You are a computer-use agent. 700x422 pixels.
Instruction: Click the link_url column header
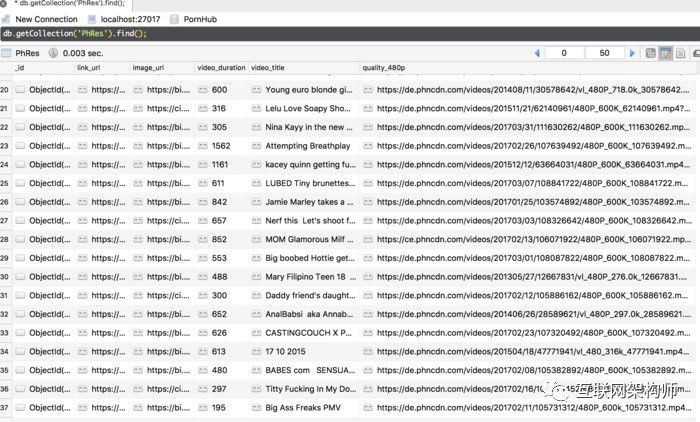point(88,68)
